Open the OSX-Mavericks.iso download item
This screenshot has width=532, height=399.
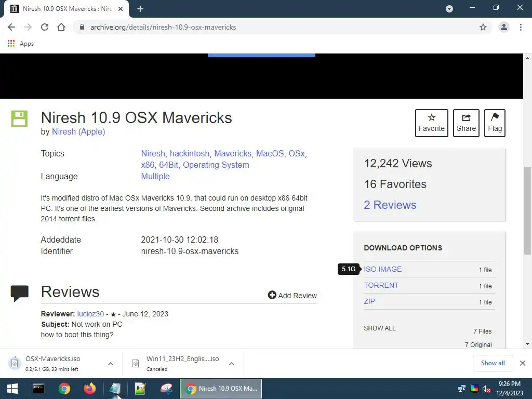point(52,363)
